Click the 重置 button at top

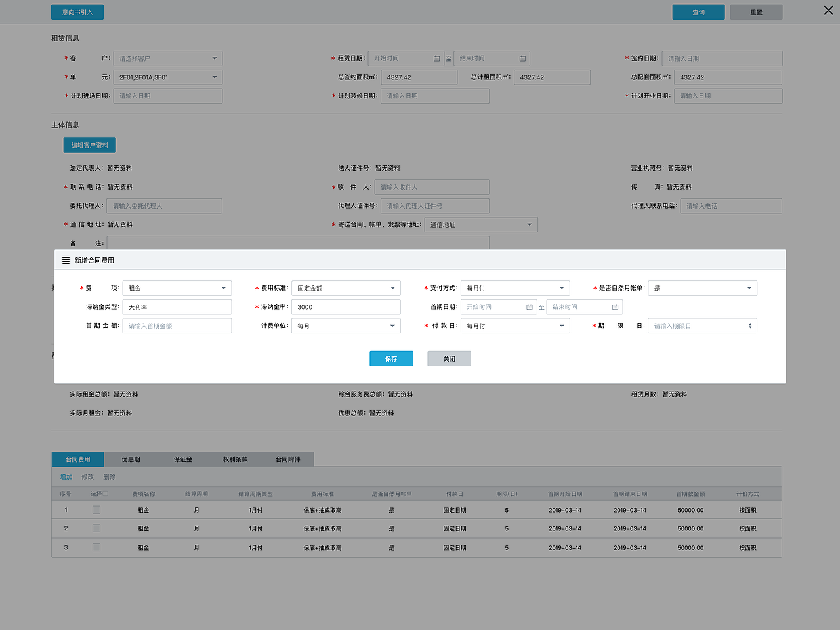(x=757, y=12)
